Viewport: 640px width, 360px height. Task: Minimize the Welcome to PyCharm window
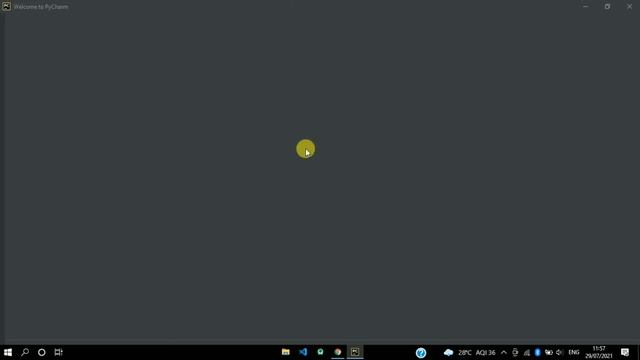[586, 7]
